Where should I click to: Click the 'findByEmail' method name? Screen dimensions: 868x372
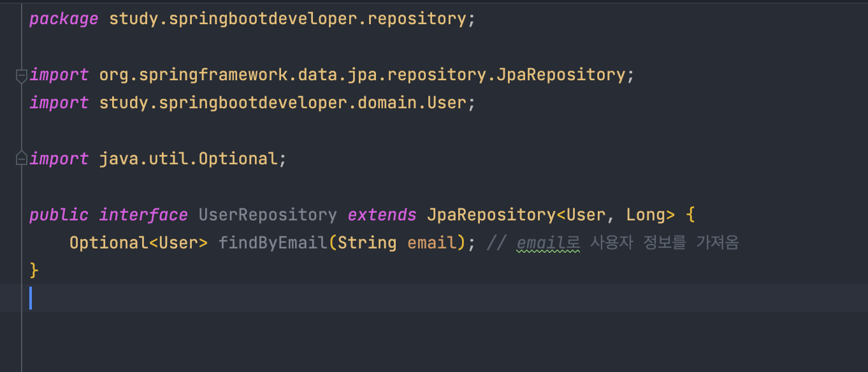tap(273, 243)
